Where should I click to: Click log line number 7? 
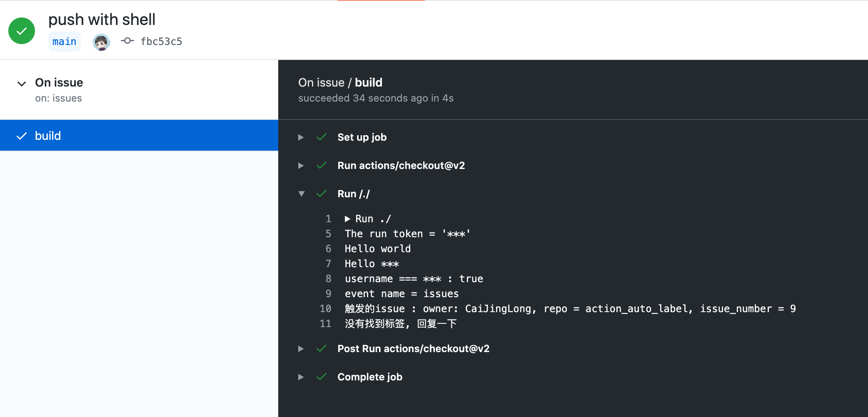click(x=328, y=264)
